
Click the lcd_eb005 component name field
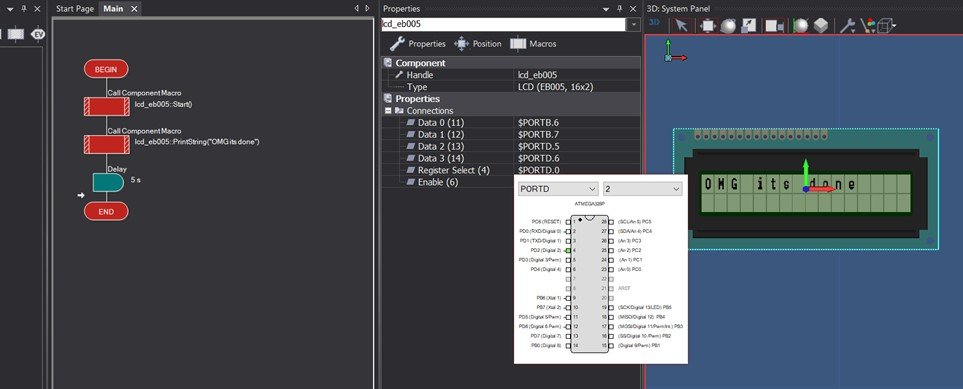(504, 25)
